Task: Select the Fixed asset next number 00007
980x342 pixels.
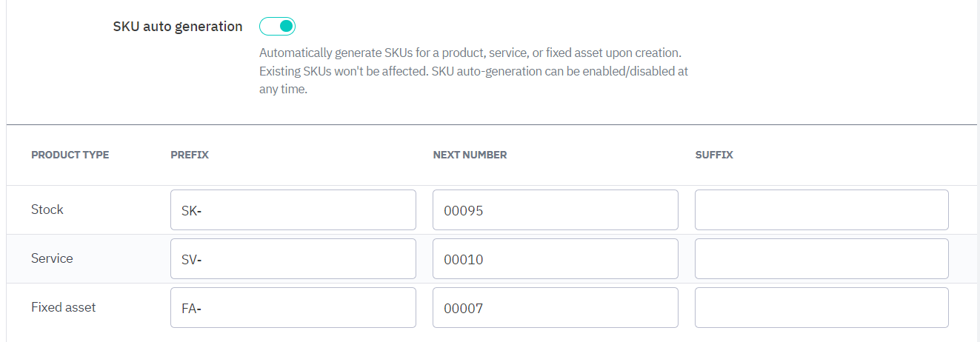Action: (x=555, y=308)
